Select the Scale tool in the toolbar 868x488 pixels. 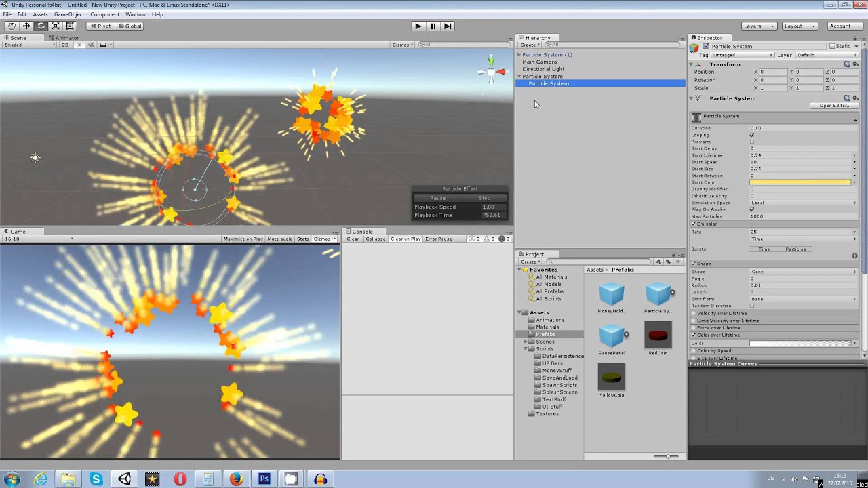pos(55,26)
